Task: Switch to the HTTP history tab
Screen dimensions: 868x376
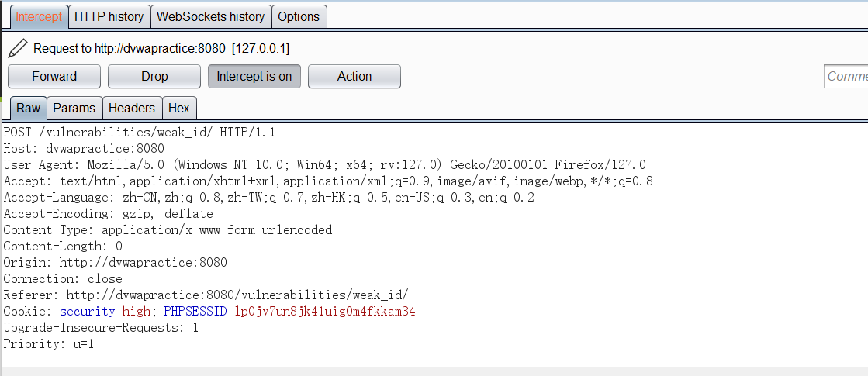Action: click(x=109, y=16)
